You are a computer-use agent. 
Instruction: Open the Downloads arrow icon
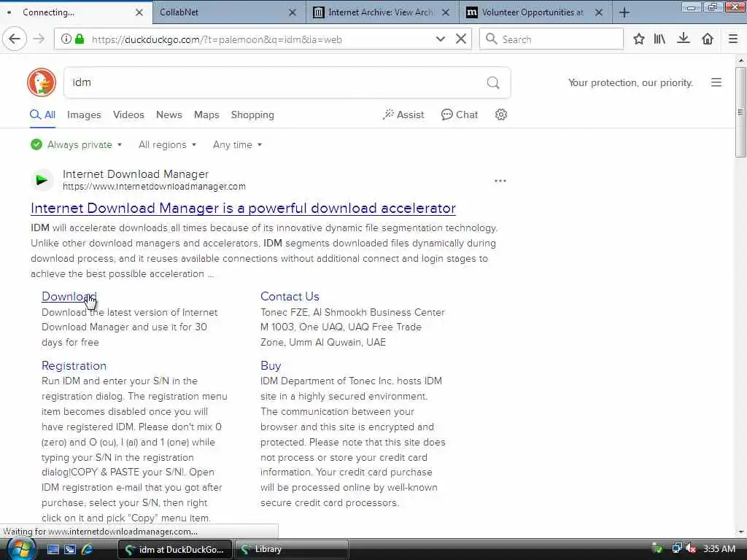pos(684,39)
